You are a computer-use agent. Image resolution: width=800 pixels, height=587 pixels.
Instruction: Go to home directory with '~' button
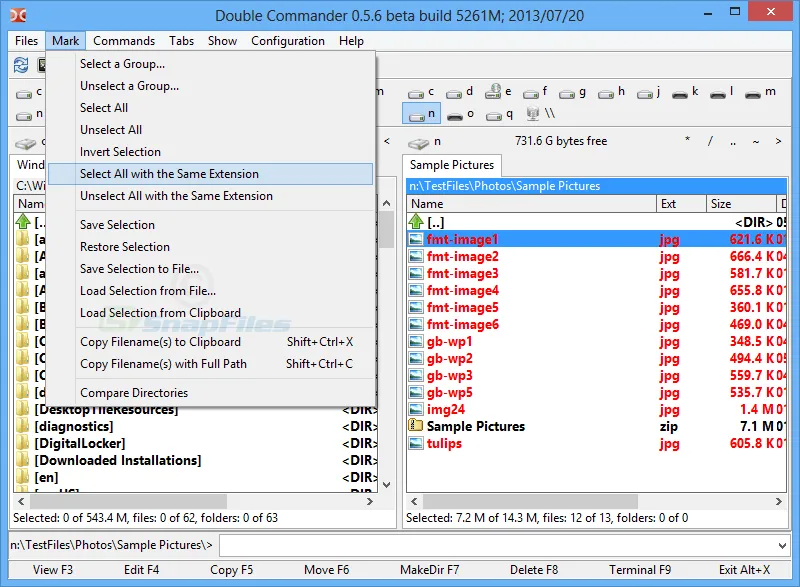click(x=756, y=141)
